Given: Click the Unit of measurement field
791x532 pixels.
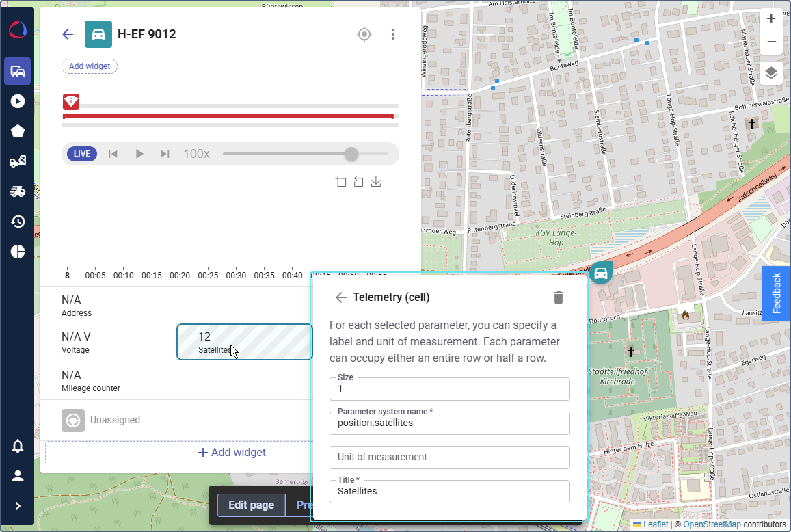Looking at the screenshot, I should (449, 457).
